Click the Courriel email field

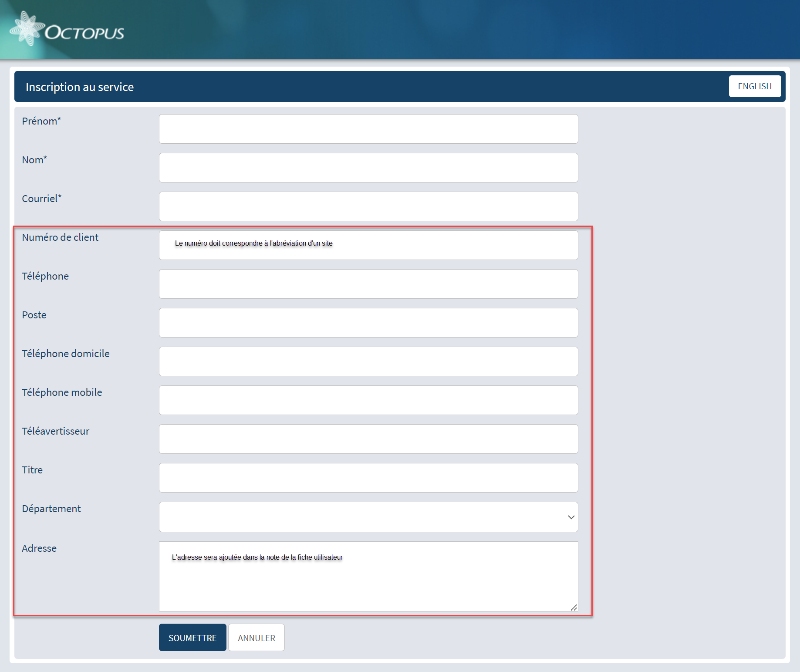coord(368,206)
